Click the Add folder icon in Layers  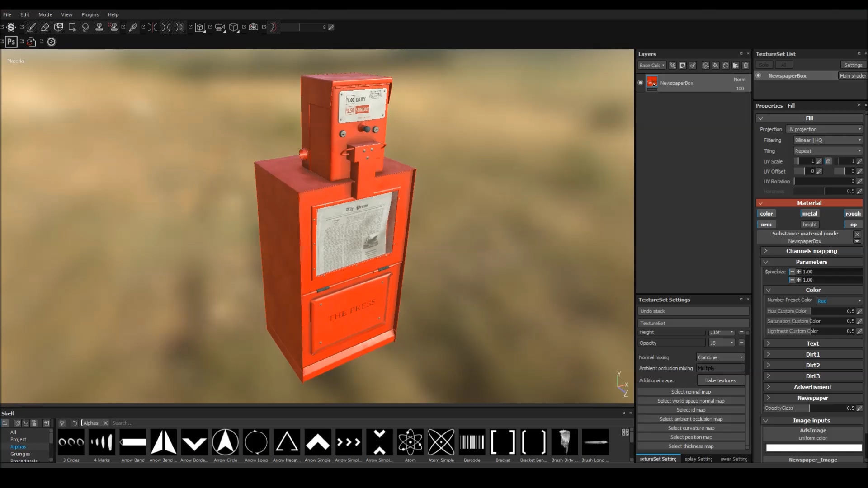point(736,66)
